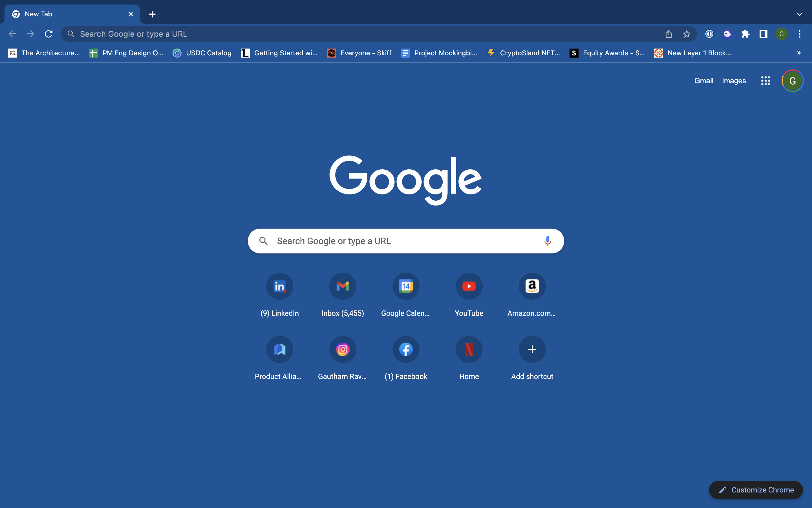The width and height of the screenshot is (812, 508).
Task: Open New Layer 1 Block bookmark
Action: pos(692,53)
